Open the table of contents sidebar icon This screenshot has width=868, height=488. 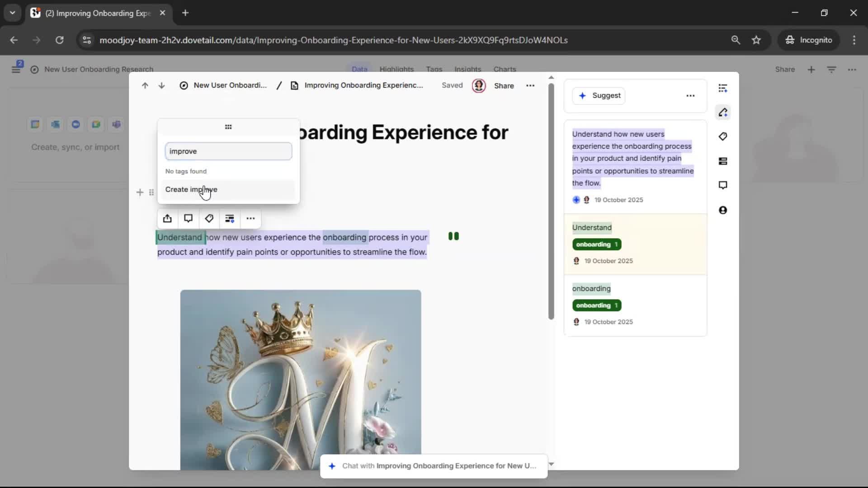[x=723, y=88]
